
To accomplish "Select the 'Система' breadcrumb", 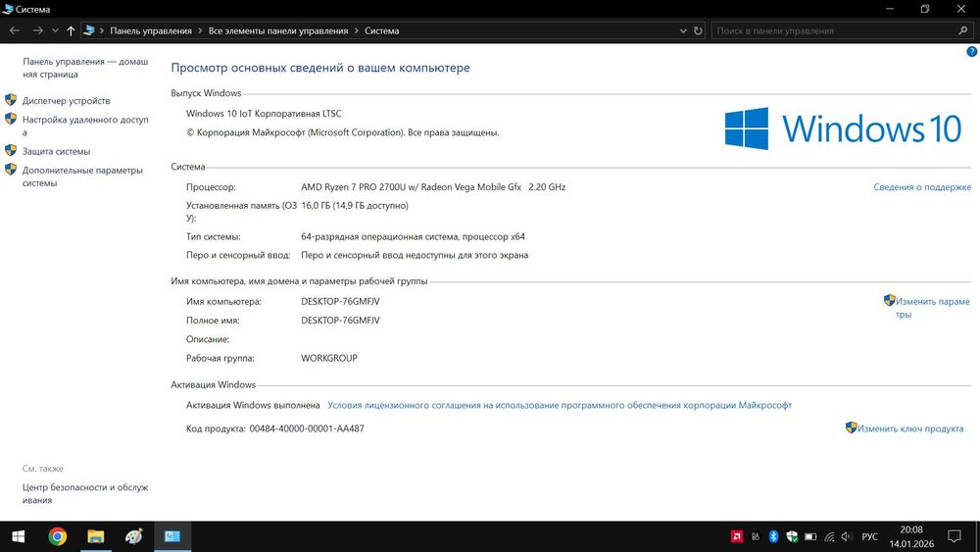I will [x=382, y=30].
